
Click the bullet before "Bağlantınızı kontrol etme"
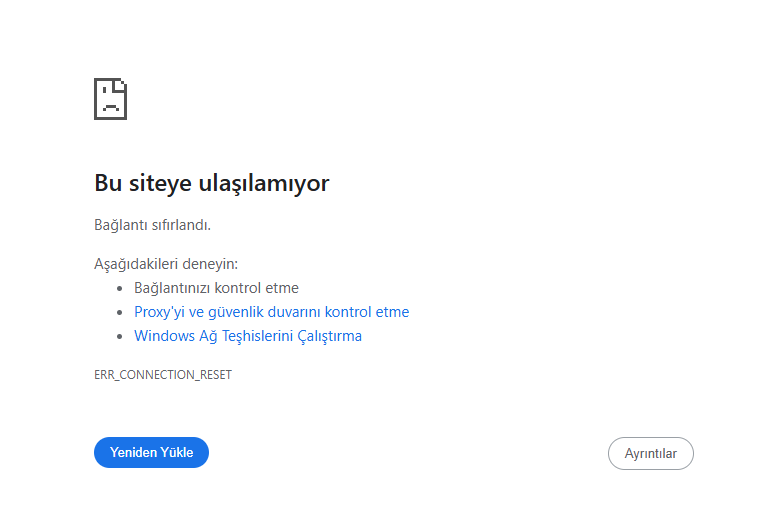(121, 288)
